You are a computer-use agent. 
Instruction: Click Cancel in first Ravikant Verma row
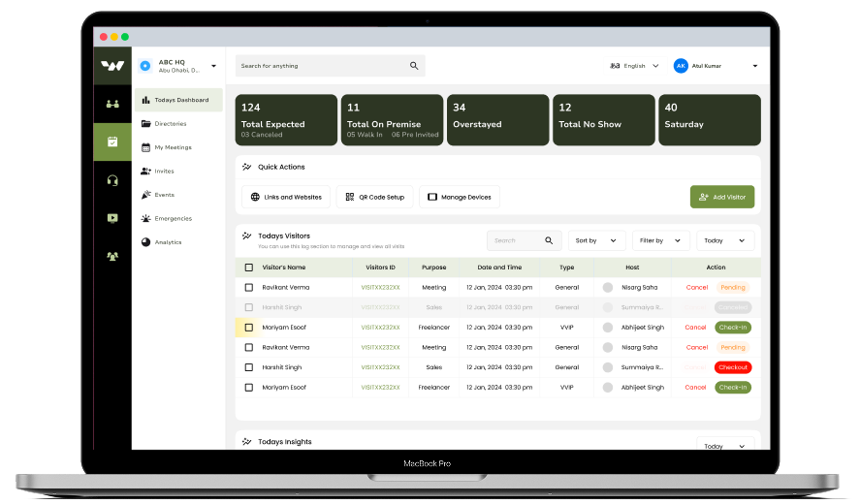point(697,287)
